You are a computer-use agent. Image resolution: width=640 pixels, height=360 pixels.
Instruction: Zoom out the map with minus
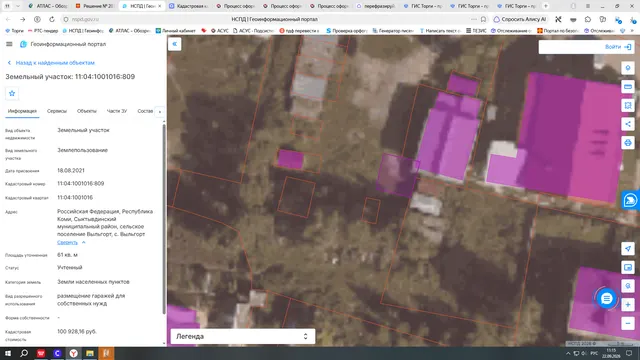[x=628, y=323]
